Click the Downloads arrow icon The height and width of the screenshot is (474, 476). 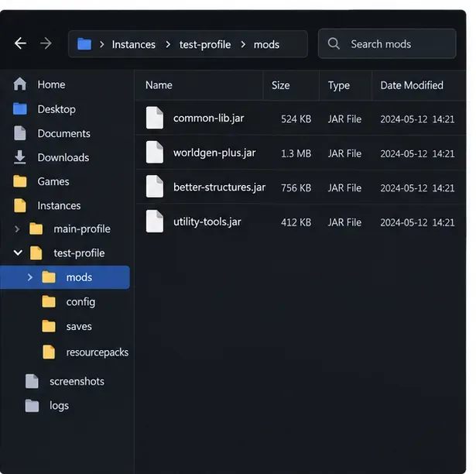coord(19,157)
